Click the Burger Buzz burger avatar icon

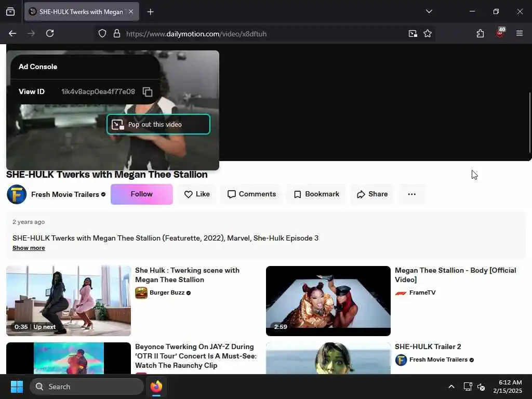click(x=141, y=293)
